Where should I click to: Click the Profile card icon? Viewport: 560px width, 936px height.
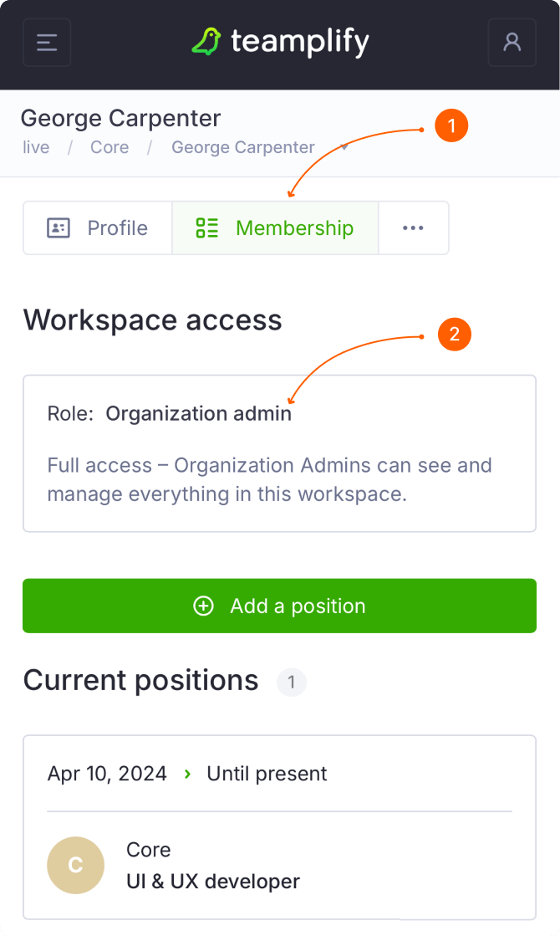point(59,228)
